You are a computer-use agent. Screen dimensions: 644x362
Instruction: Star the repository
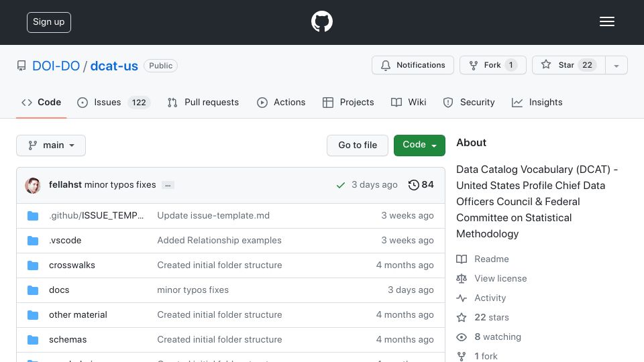[568, 65]
